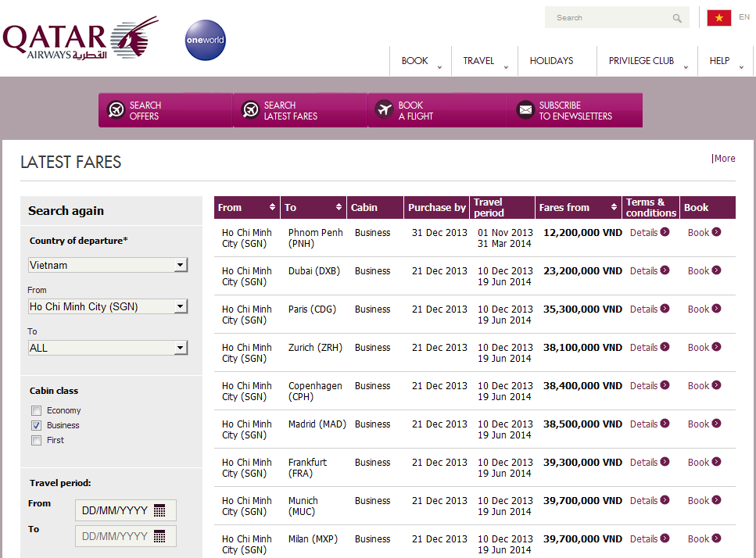Sort by Fares from column arrows
Viewport: 756px width, 558px height.
pos(612,207)
